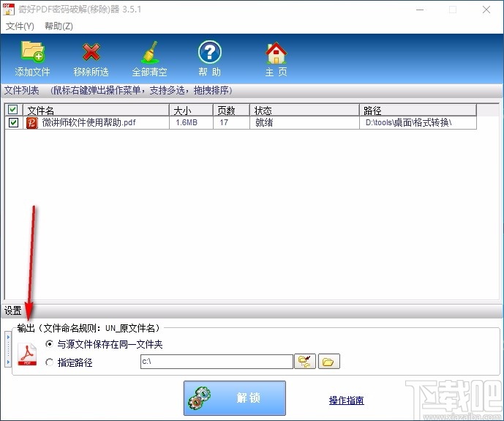The image size is (504, 421).
Task: Select 与源文件保存在同一文件夹 radio option
Action: point(50,344)
